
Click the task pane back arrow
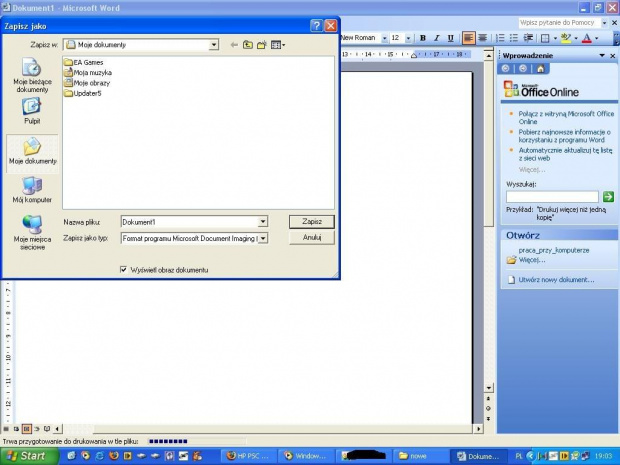coord(505,68)
